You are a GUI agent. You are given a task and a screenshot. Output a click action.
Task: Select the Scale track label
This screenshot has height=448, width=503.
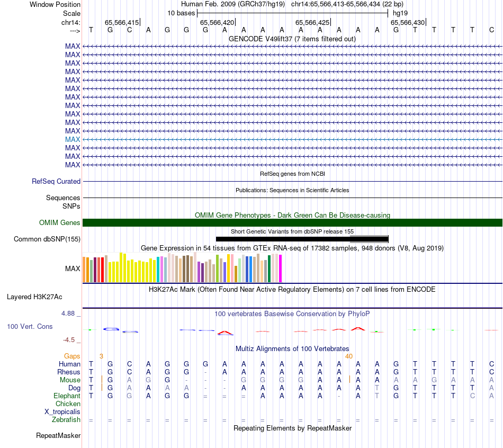[x=71, y=13]
